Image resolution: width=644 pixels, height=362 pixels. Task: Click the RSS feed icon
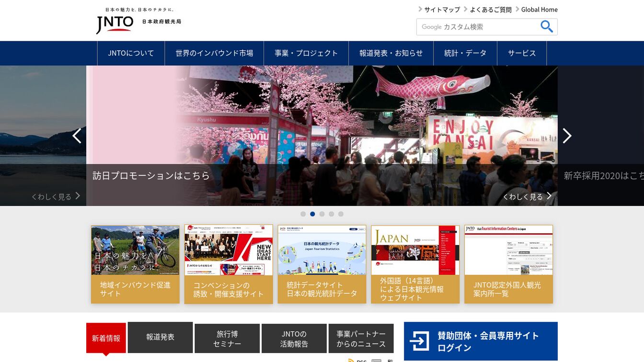[351, 361]
